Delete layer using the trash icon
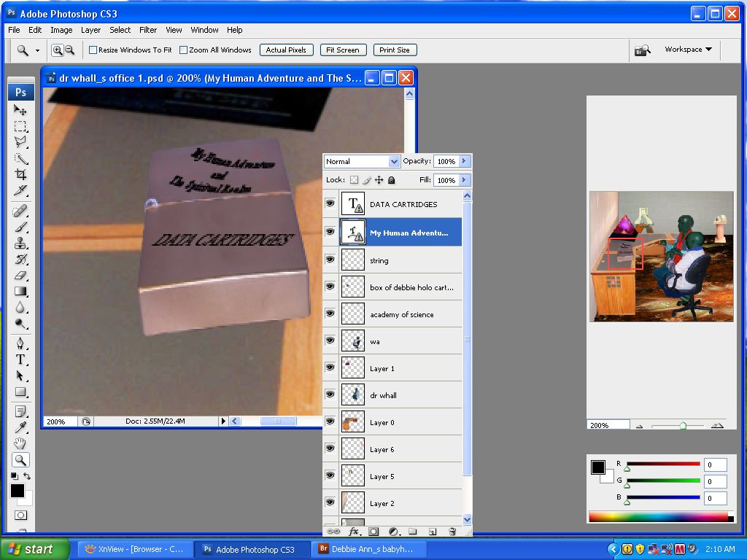Screen dimensions: 747x560 452,533
